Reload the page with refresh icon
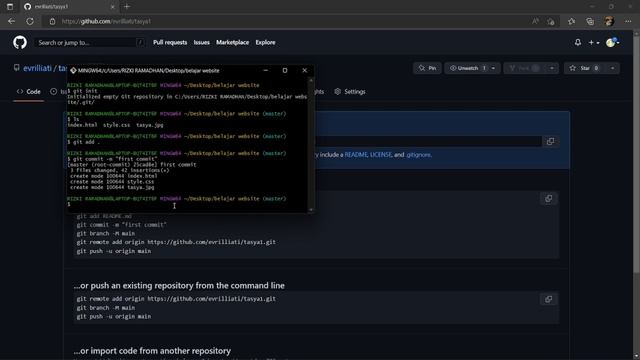 30,21
